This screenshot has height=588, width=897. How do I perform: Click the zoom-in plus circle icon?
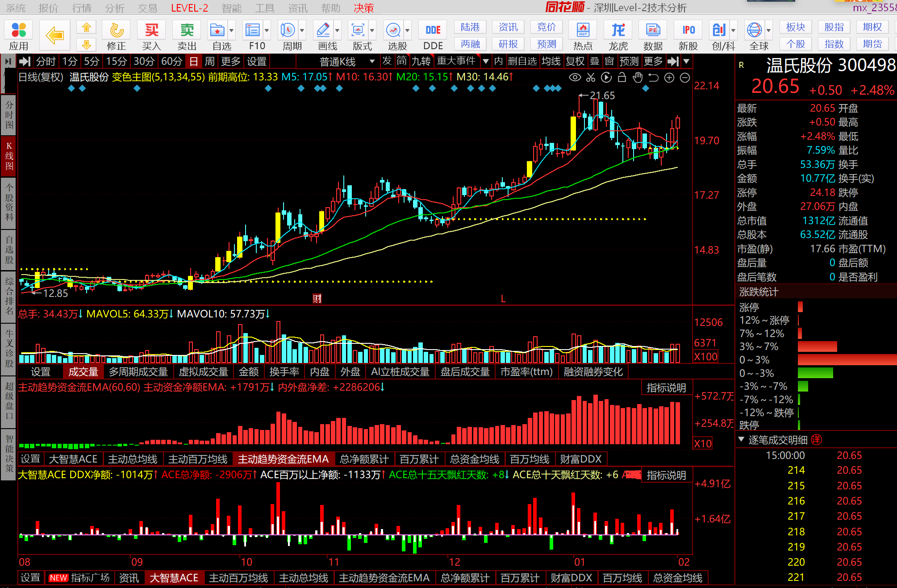(669, 78)
